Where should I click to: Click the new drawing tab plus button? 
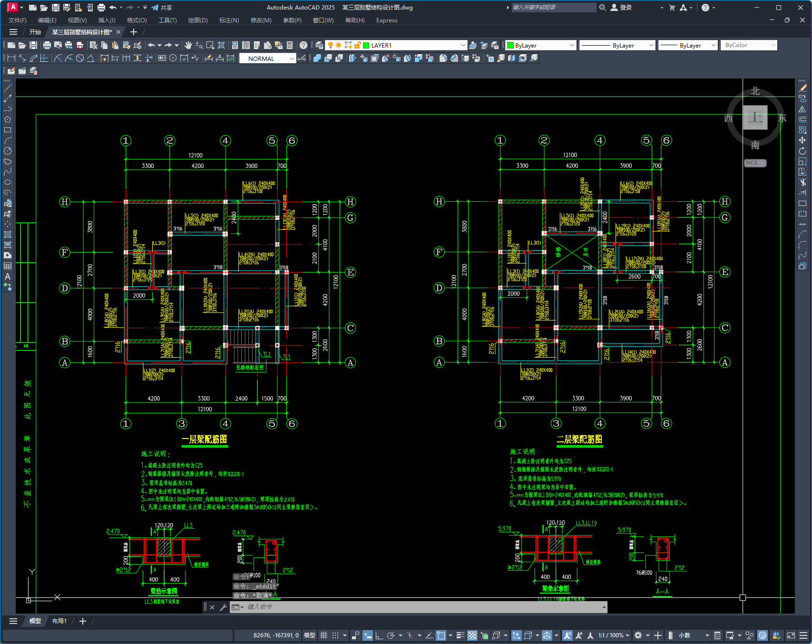(134, 32)
